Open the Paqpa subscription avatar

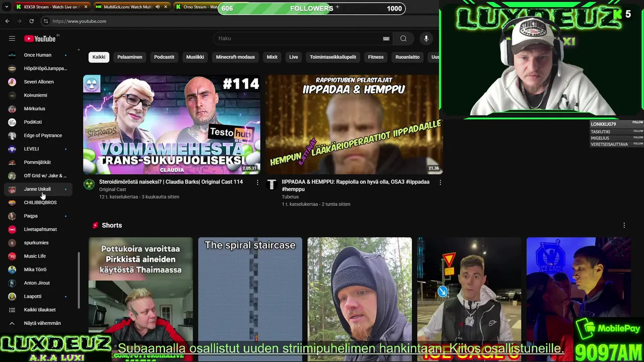(12, 216)
